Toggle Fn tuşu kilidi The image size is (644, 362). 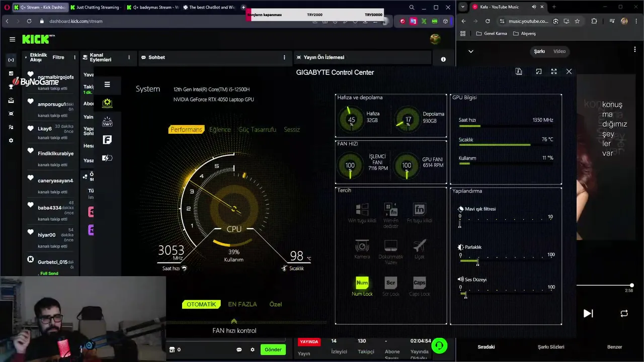(419, 213)
